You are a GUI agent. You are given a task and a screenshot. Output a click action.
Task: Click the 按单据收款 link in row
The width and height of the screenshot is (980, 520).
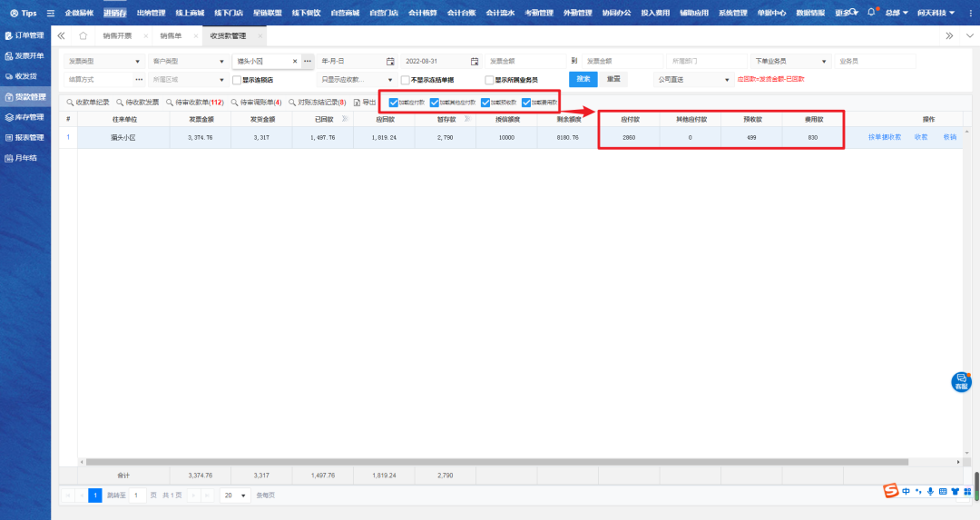(x=884, y=137)
